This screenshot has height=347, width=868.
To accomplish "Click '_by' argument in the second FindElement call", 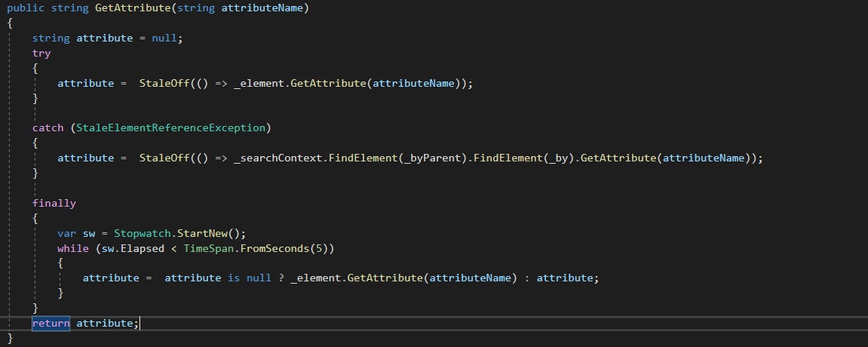I will (558, 158).
